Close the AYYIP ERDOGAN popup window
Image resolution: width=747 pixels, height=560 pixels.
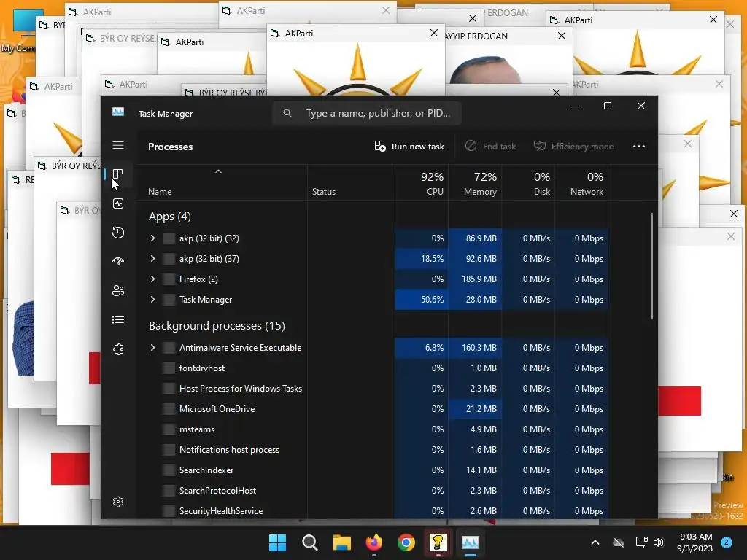pos(562,36)
